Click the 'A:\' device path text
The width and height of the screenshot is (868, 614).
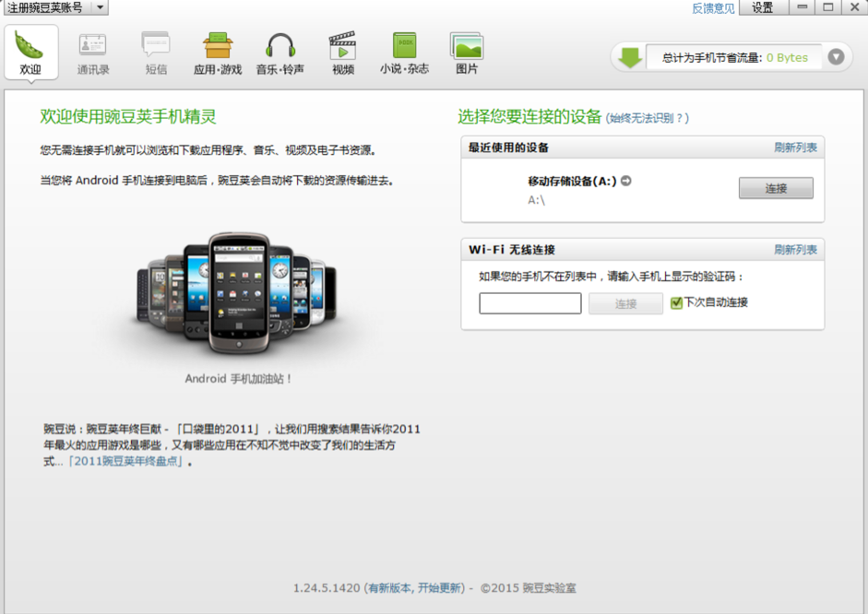(537, 200)
